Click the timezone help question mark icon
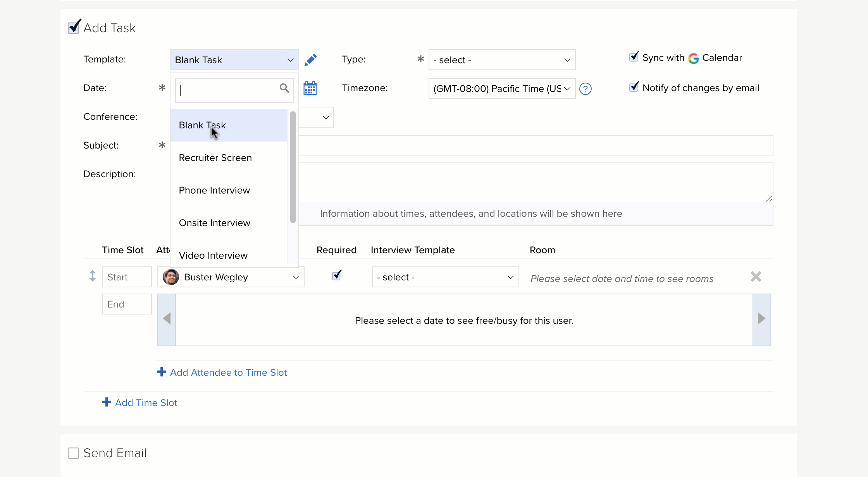This screenshot has width=868, height=477. [585, 89]
